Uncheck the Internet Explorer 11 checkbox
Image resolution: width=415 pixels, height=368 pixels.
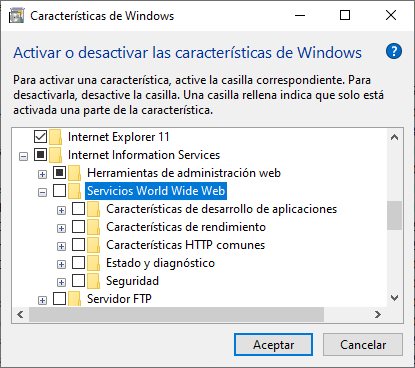[40, 137]
